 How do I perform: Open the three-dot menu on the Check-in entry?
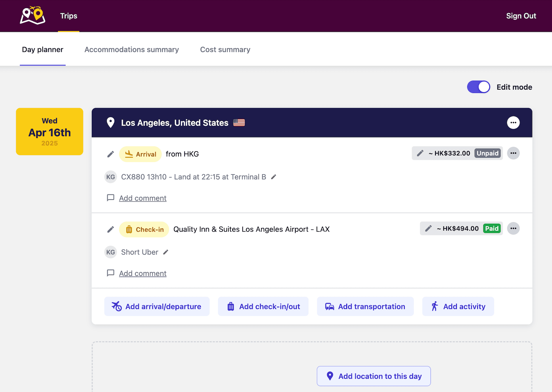pyautogui.click(x=513, y=228)
